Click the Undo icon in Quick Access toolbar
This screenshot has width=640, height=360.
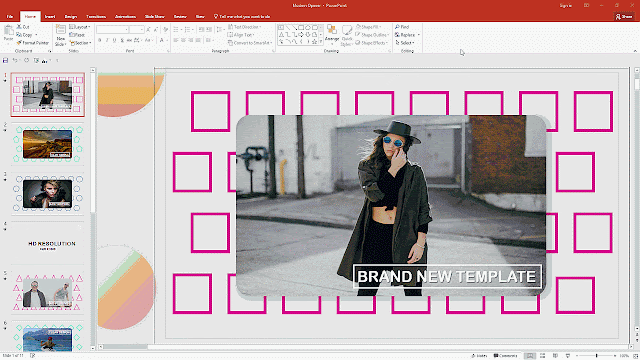coord(15,60)
